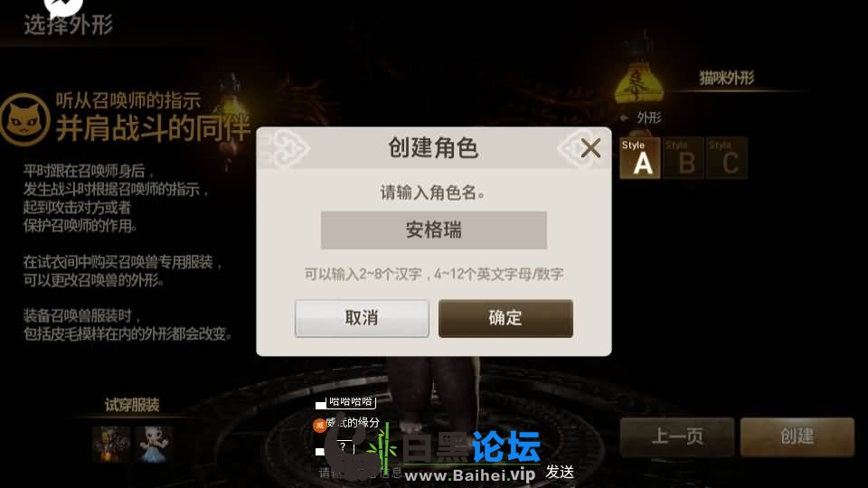Open the 哈哈哈哈 chat message
The width and height of the screenshot is (868, 488).
point(352,401)
